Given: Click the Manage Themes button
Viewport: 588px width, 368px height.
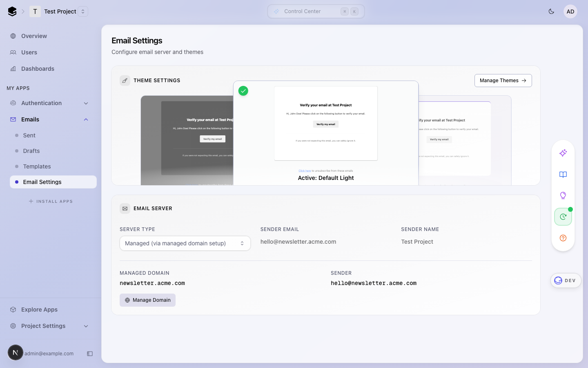Looking at the screenshot, I should (503, 81).
